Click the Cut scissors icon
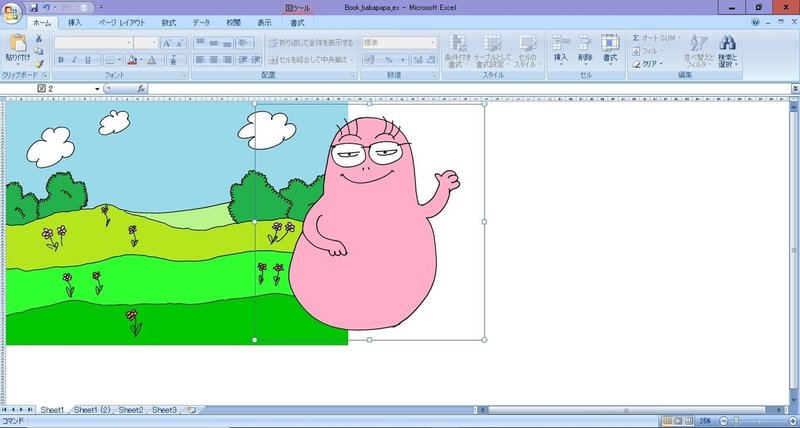Image resolution: width=800 pixels, height=428 pixels. (x=39, y=39)
